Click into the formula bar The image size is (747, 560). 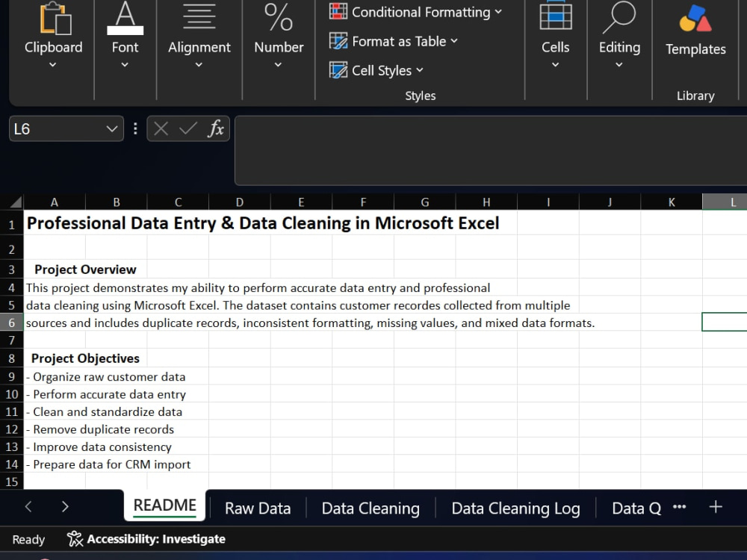pos(491,151)
